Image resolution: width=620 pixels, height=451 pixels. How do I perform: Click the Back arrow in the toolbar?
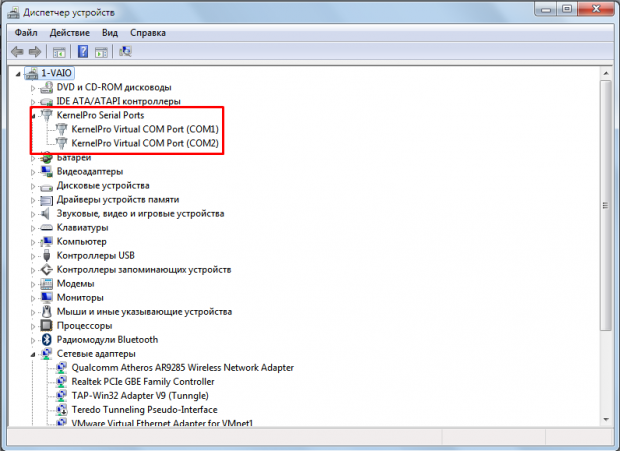pyautogui.click(x=17, y=51)
